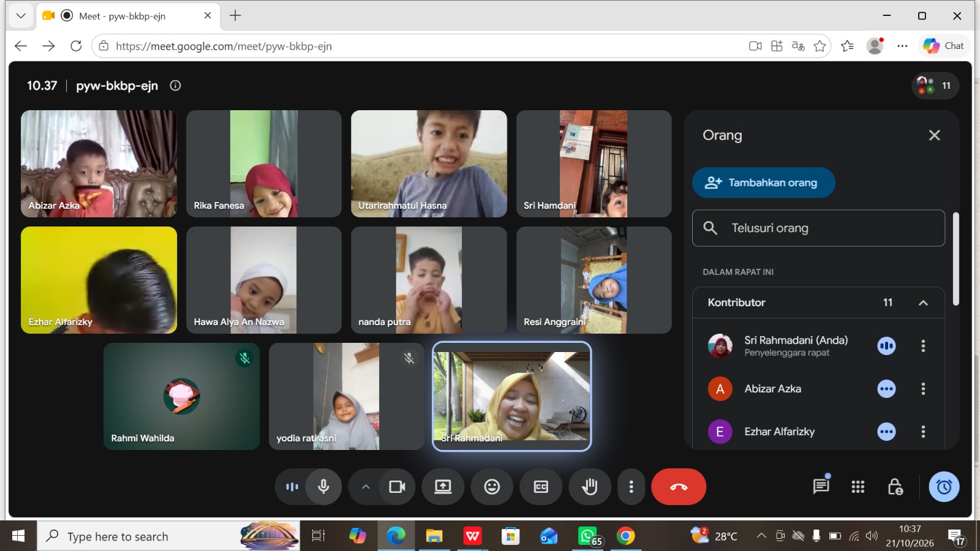This screenshot has width=980, height=551.
Task: Show meeting details info icon
Action: click(175, 86)
